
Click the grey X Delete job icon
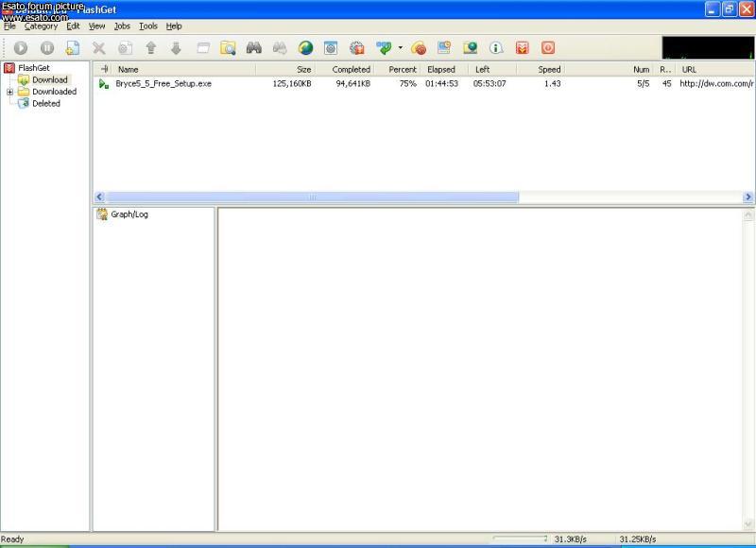point(99,48)
